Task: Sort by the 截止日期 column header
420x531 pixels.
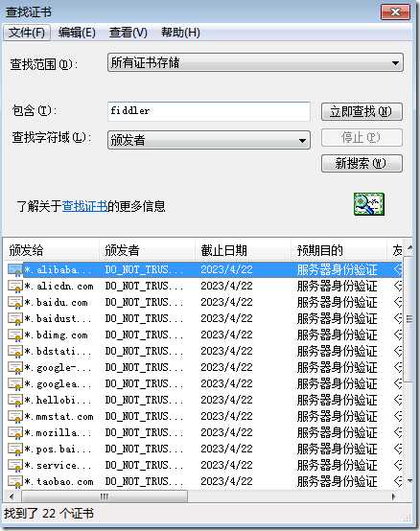Action: click(x=244, y=250)
